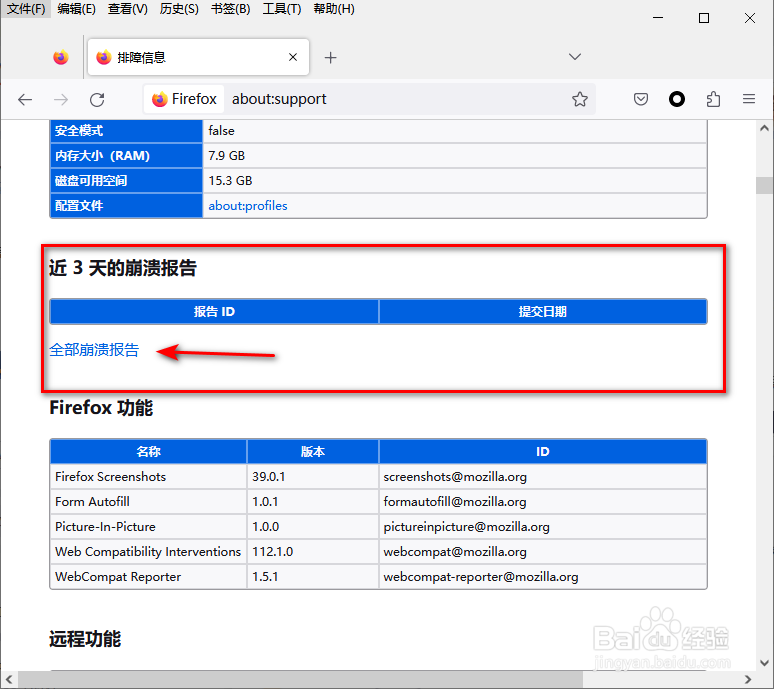Open the 查看(V) menu
This screenshot has width=774, height=689.
pyautogui.click(x=128, y=9)
